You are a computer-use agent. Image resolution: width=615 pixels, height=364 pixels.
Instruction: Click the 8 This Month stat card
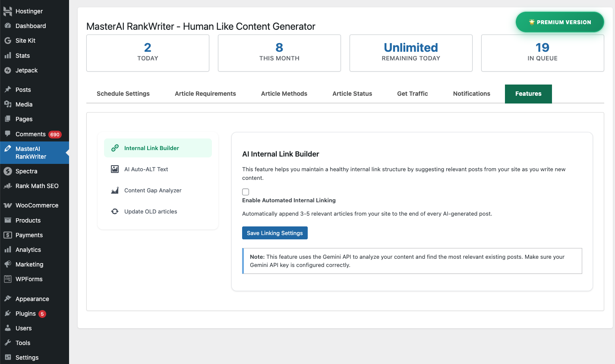[279, 53]
